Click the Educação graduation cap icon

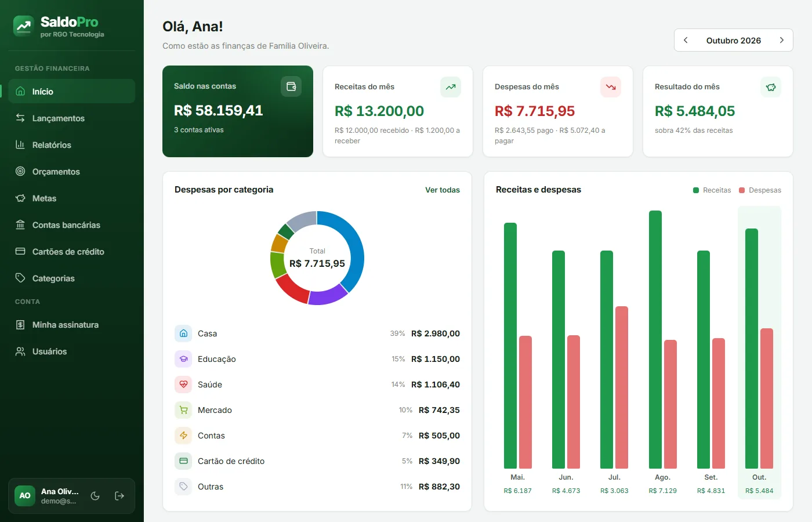click(183, 359)
